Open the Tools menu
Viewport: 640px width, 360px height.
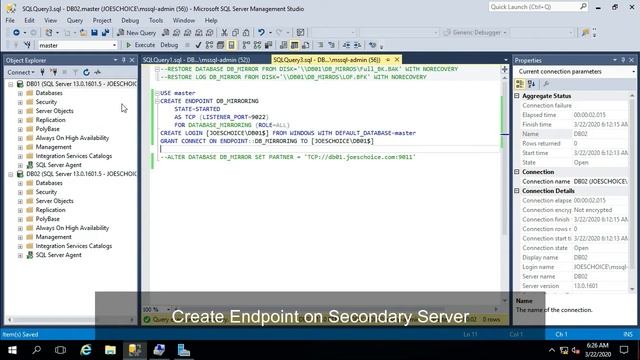click(x=156, y=20)
